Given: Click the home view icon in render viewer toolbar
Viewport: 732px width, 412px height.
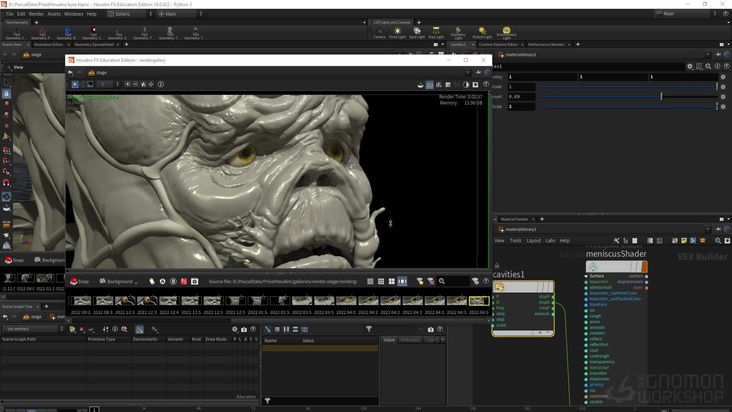Looking at the screenshot, I should [x=143, y=84].
